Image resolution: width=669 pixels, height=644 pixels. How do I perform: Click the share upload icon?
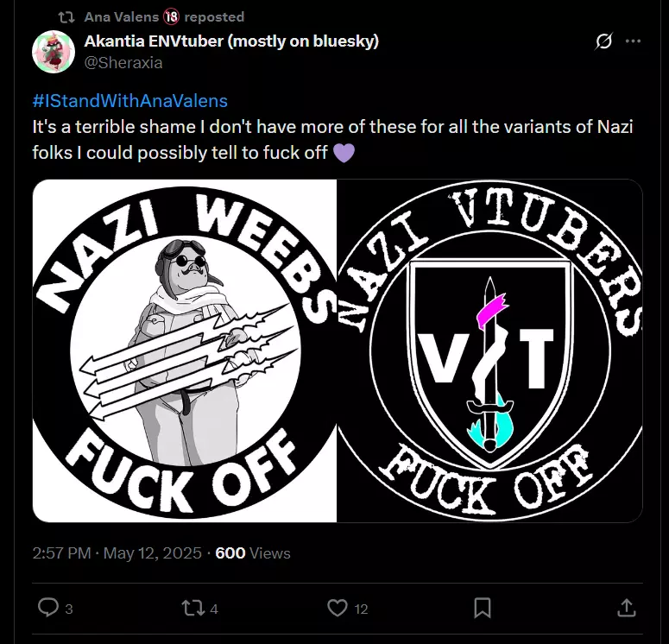pyautogui.click(x=627, y=608)
